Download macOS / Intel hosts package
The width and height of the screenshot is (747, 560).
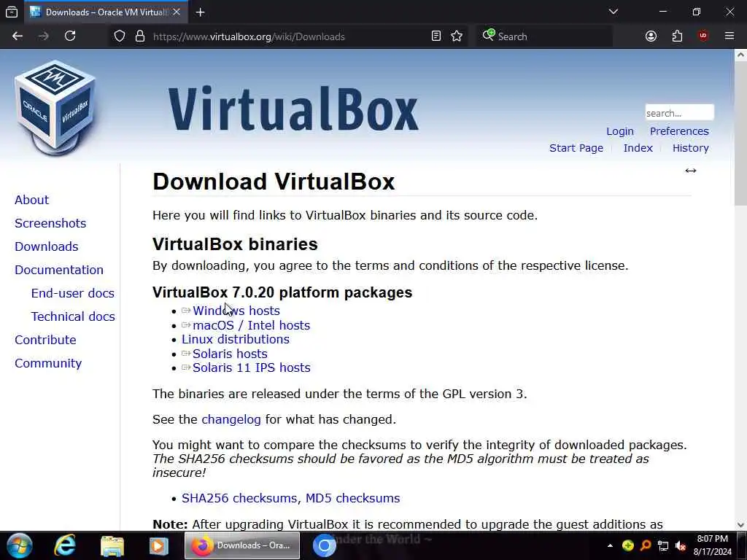pyautogui.click(x=252, y=326)
